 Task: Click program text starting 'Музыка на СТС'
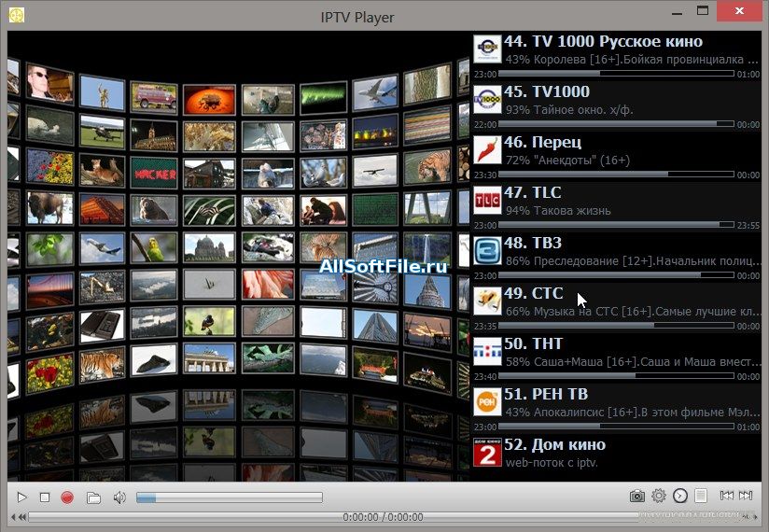[648, 312]
